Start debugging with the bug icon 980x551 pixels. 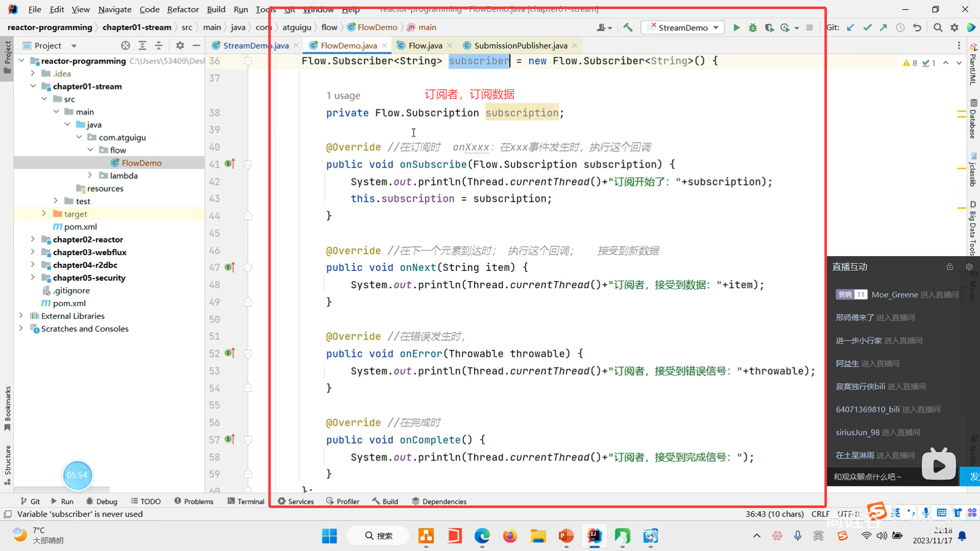point(752,28)
